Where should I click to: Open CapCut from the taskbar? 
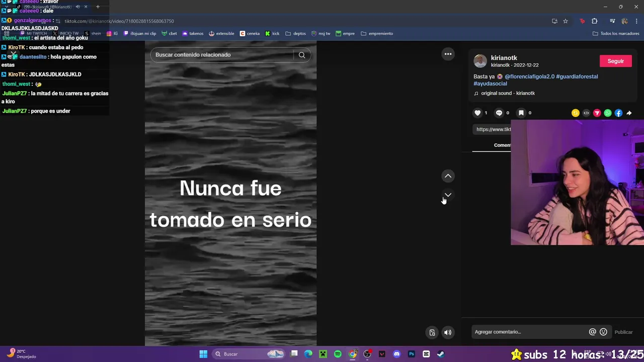tap(426, 354)
